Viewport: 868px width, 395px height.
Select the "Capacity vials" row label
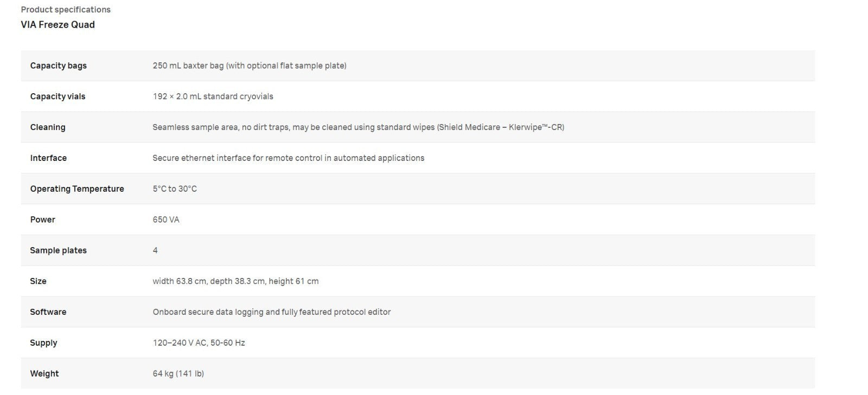click(x=58, y=96)
